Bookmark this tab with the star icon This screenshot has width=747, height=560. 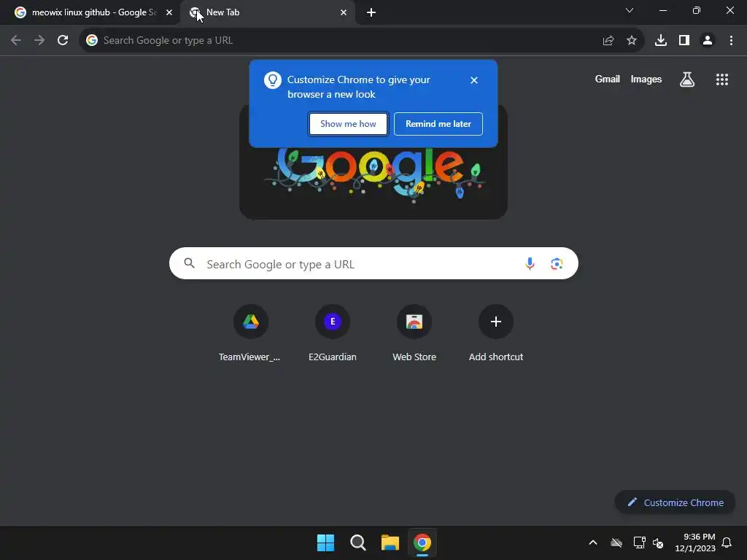pos(632,41)
